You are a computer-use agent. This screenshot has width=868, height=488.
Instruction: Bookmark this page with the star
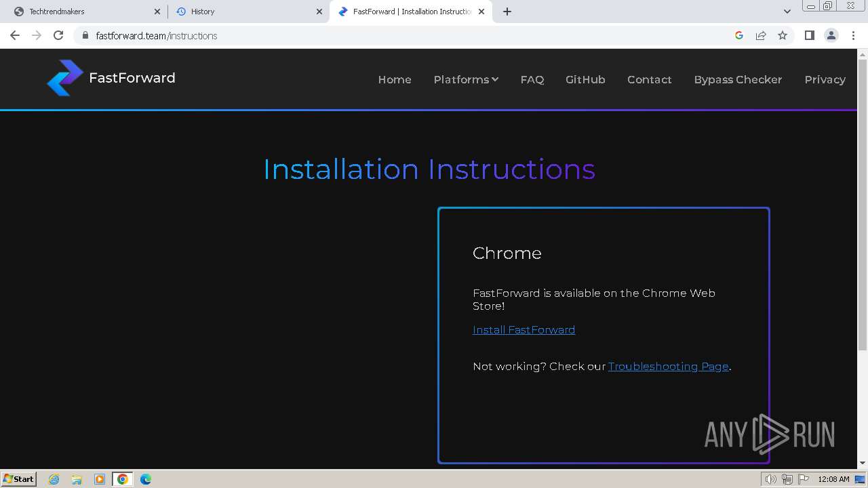click(783, 35)
